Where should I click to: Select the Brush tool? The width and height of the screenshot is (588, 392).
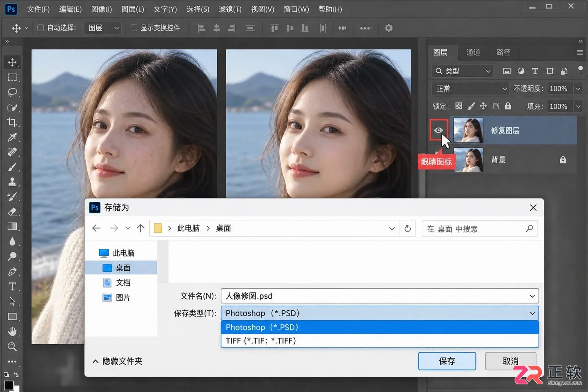[12, 167]
